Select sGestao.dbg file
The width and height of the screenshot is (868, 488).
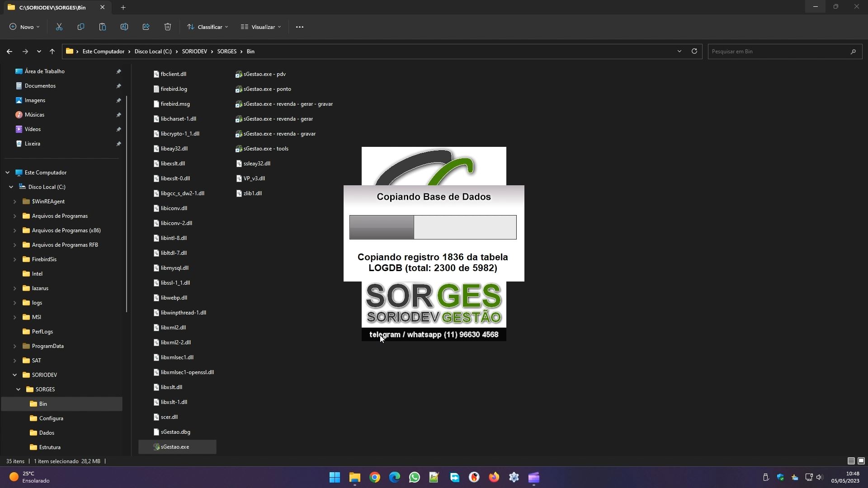coord(172,432)
